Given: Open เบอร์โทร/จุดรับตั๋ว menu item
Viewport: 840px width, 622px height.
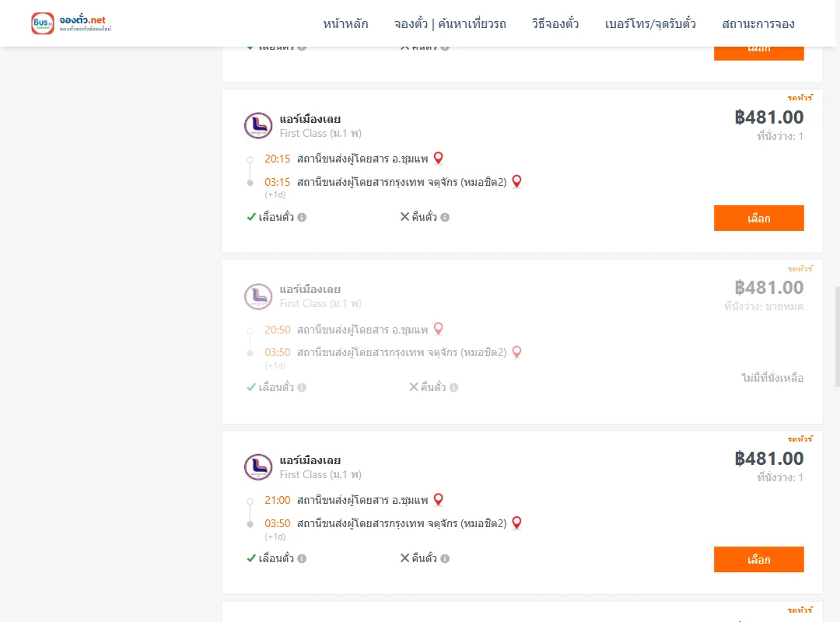Looking at the screenshot, I should [x=650, y=23].
